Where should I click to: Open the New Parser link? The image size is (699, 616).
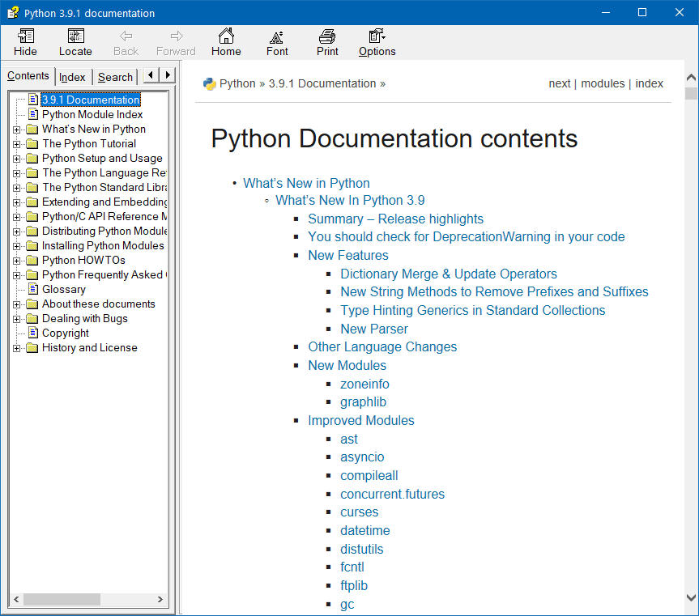tap(374, 329)
